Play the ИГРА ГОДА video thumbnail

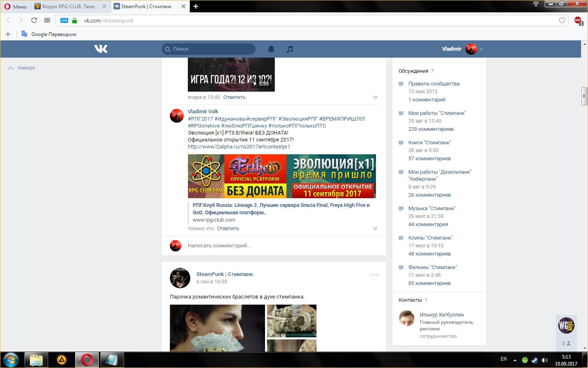231,74
